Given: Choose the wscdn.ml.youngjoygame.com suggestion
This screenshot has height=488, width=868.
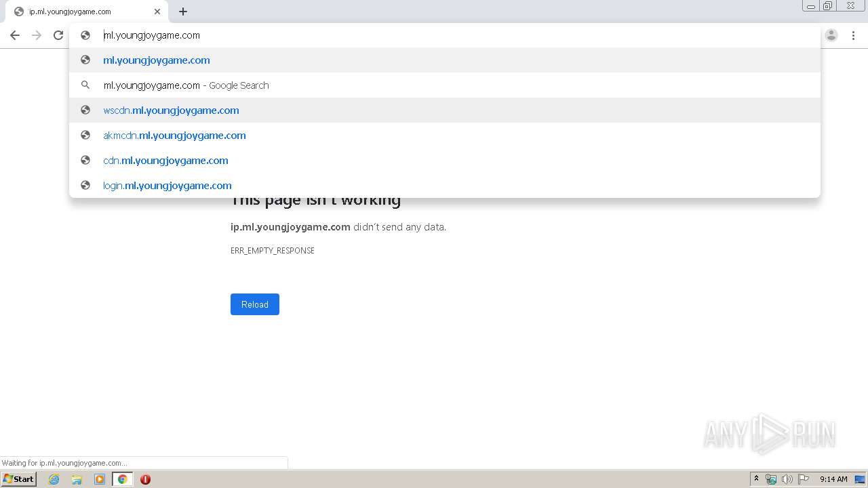Looking at the screenshot, I should 445,110.
